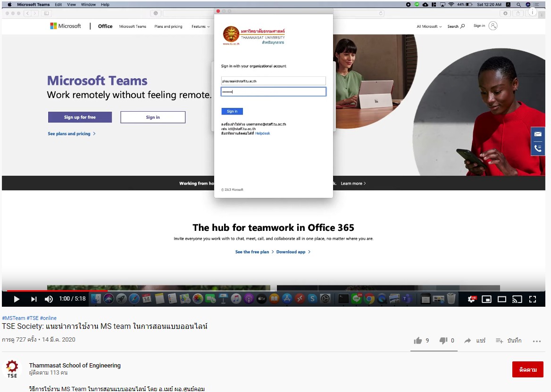This screenshot has height=392, width=551.
Task: Open the Window menu in menu bar
Action: pos(88,5)
